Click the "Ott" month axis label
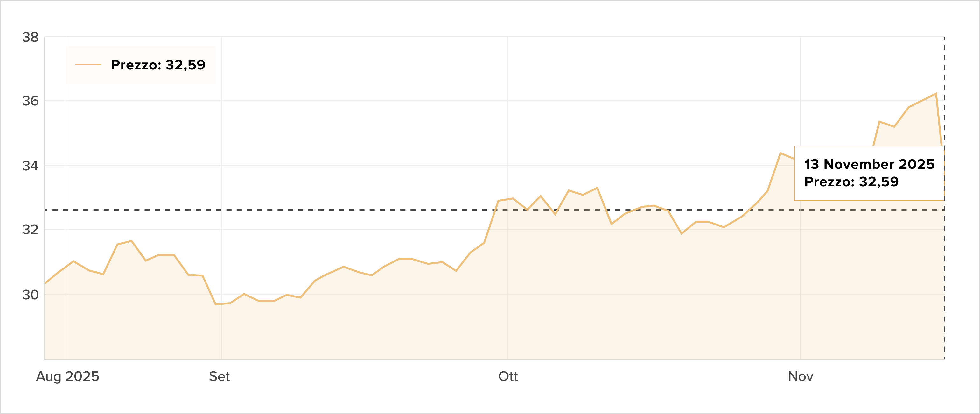The image size is (980, 414). tap(508, 376)
